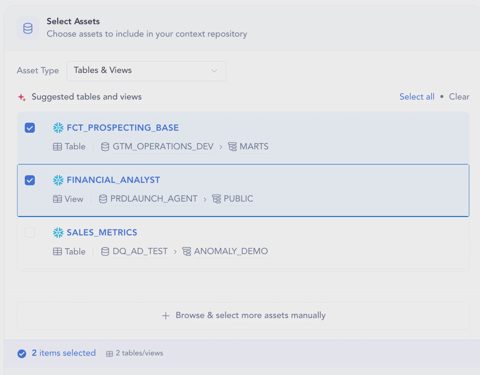The image size is (480, 375).
Task: Click the Asset Type label
Action: click(x=38, y=71)
